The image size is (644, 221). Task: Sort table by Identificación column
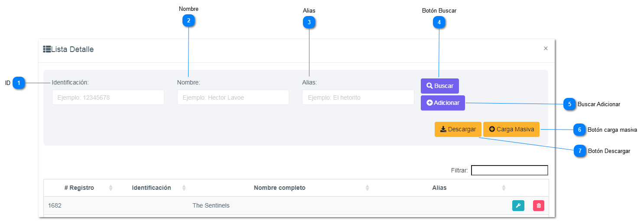click(x=152, y=188)
